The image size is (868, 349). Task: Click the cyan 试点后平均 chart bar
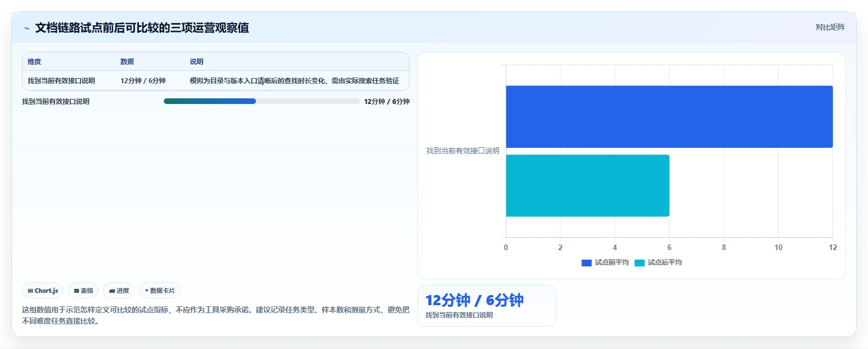coord(587,185)
